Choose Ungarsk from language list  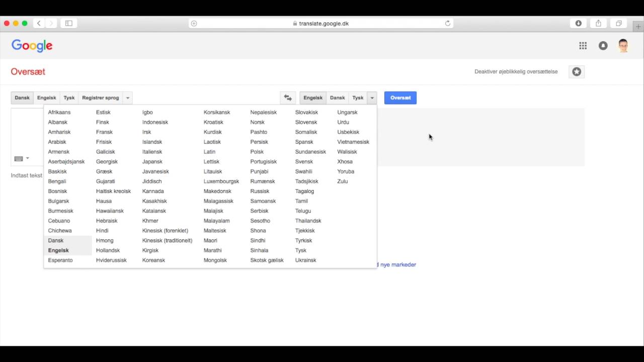[347, 112]
